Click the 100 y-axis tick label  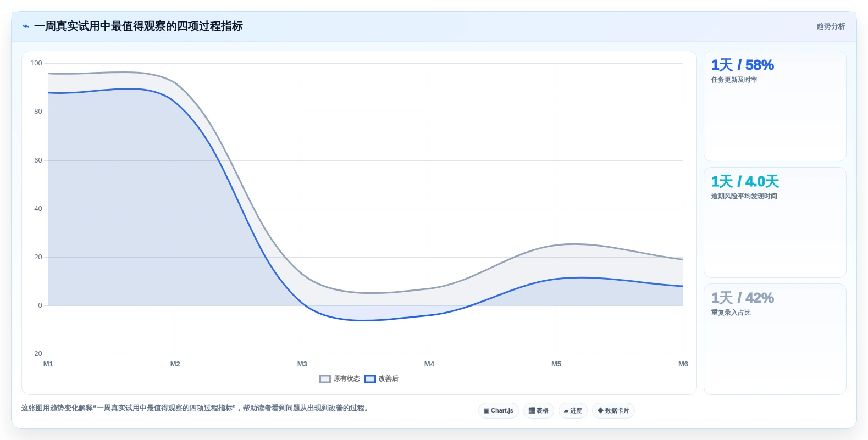tap(36, 63)
